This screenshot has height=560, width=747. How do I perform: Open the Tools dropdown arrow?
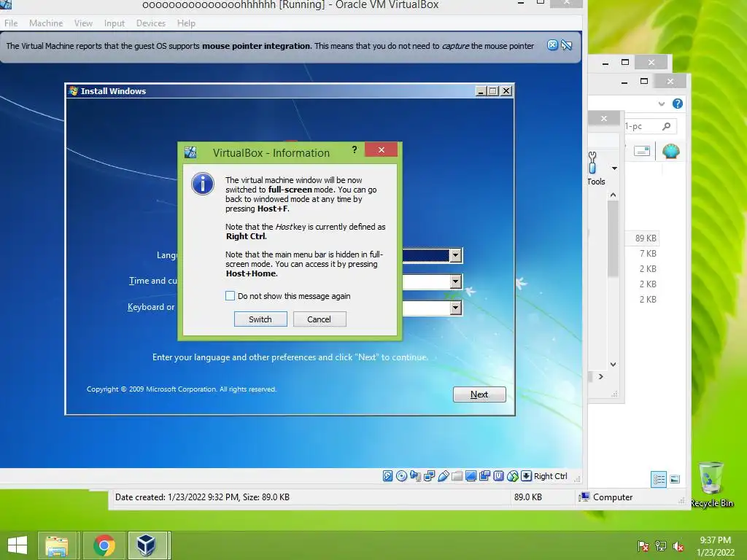click(614, 168)
